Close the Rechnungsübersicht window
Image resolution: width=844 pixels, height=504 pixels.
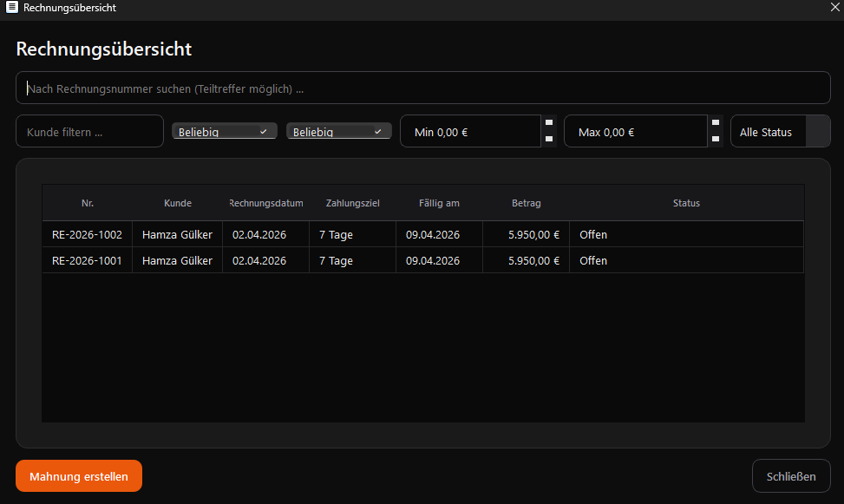[834, 8]
